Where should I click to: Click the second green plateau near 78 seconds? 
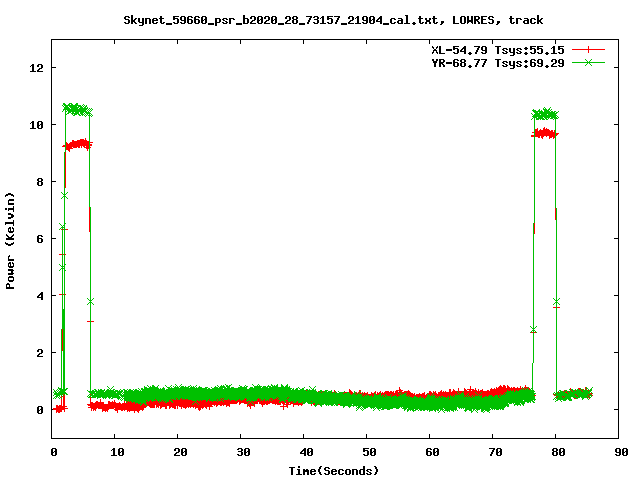545,114
